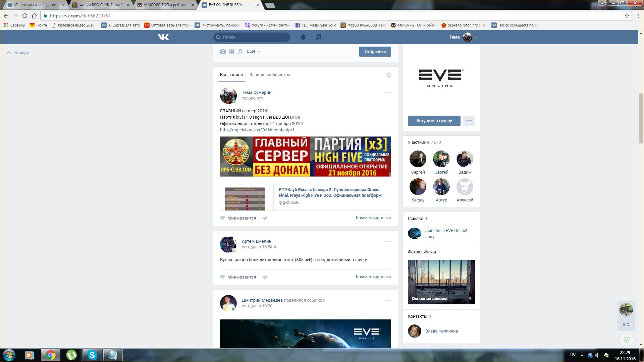Image resolution: width=644 pixels, height=362 pixels.
Task: Open notifications bell icon
Action: (303, 37)
